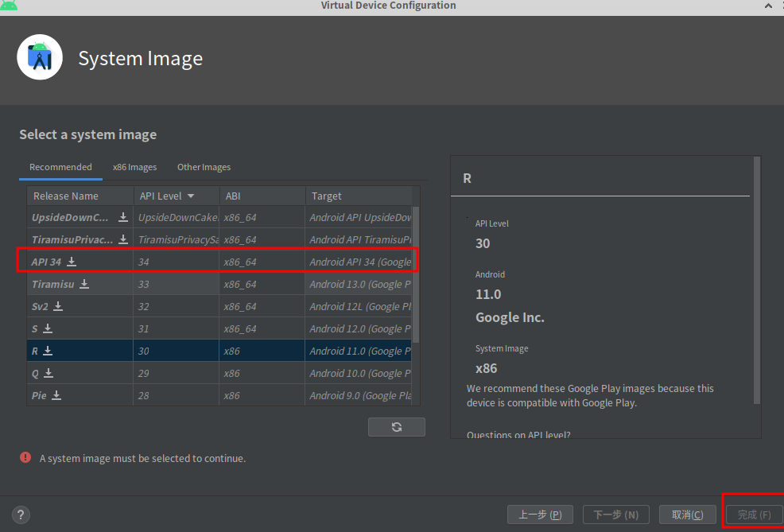Download the Sv2 system image

58,306
